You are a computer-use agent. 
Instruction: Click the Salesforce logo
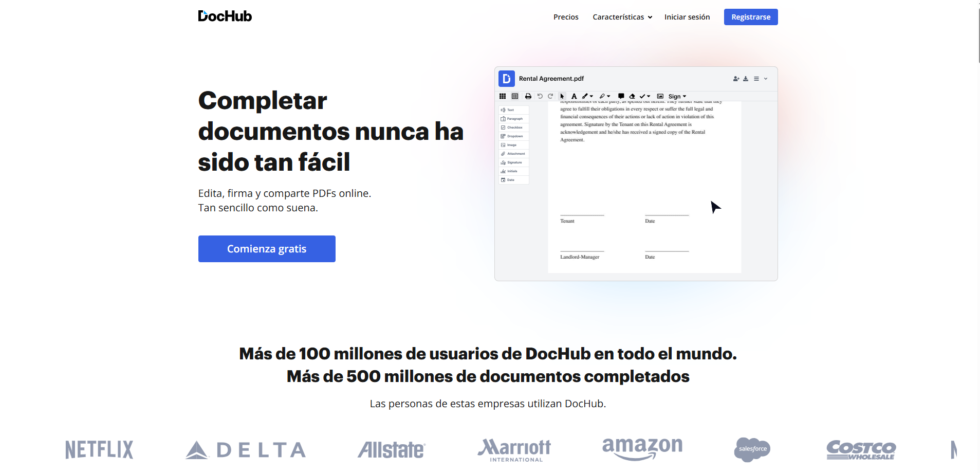click(752, 449)
